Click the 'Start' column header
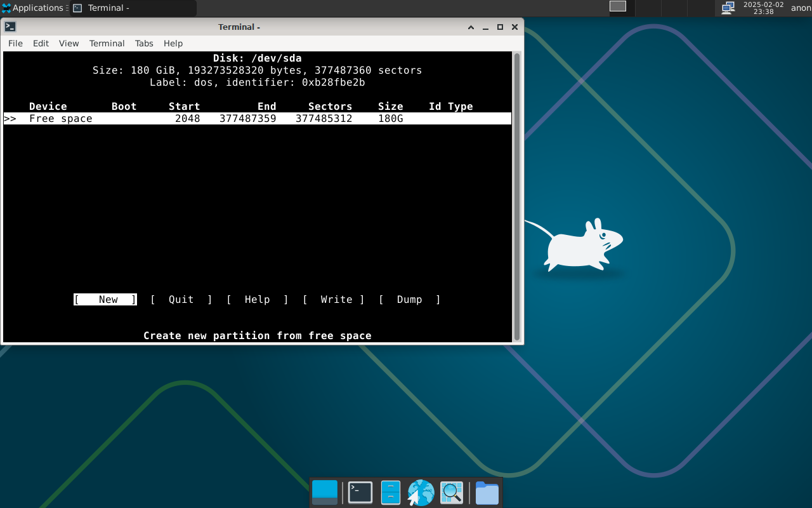 tap(185, 107)
